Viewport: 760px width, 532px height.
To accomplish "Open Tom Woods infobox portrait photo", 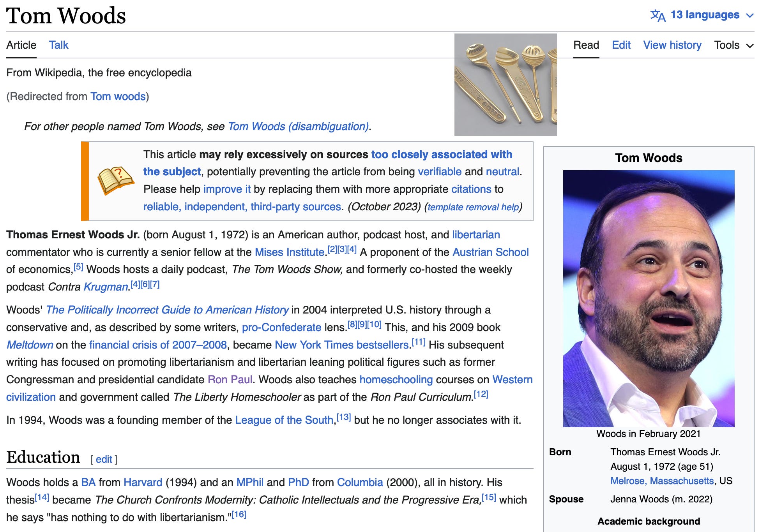I will (x=649, y=298).
